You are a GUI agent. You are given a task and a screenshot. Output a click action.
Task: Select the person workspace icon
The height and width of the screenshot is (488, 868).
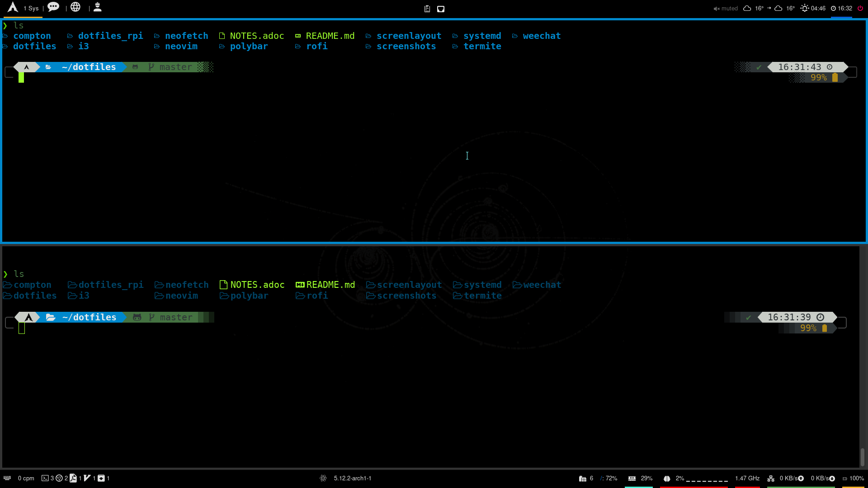tap(97, 7)
